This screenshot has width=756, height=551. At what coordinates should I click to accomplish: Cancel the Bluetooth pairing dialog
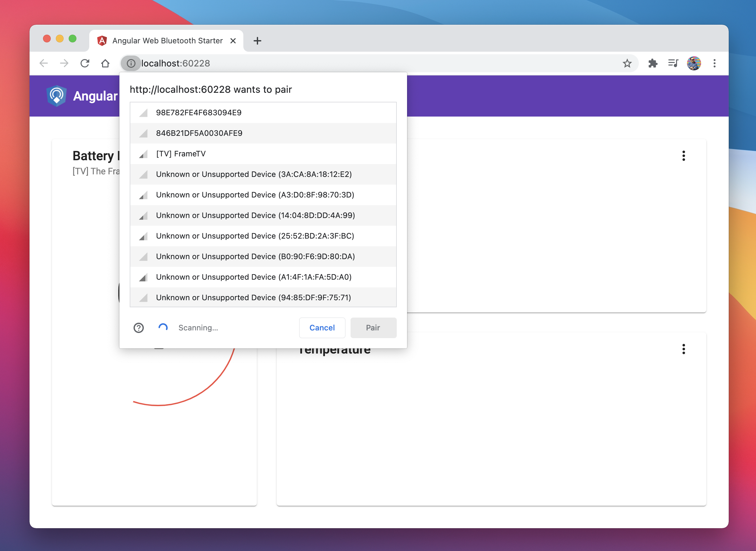(x=322, y=328)
